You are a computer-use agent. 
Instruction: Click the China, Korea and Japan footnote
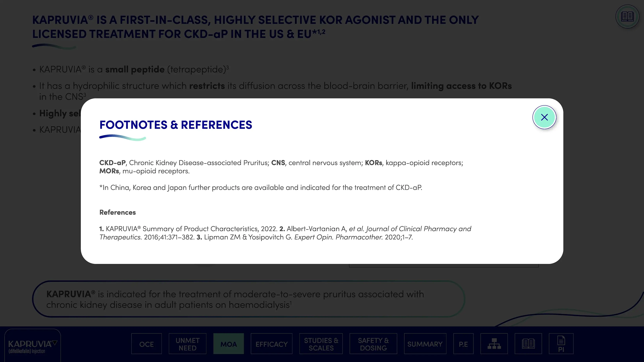tap(261, 188)
